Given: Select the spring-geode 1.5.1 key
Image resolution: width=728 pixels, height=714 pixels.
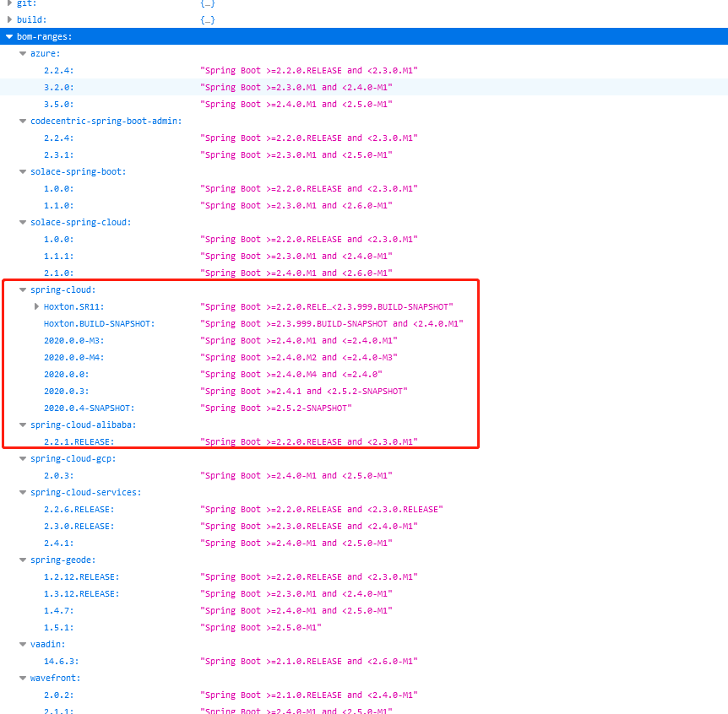Looking at the screenshot, I should (58, 628).
